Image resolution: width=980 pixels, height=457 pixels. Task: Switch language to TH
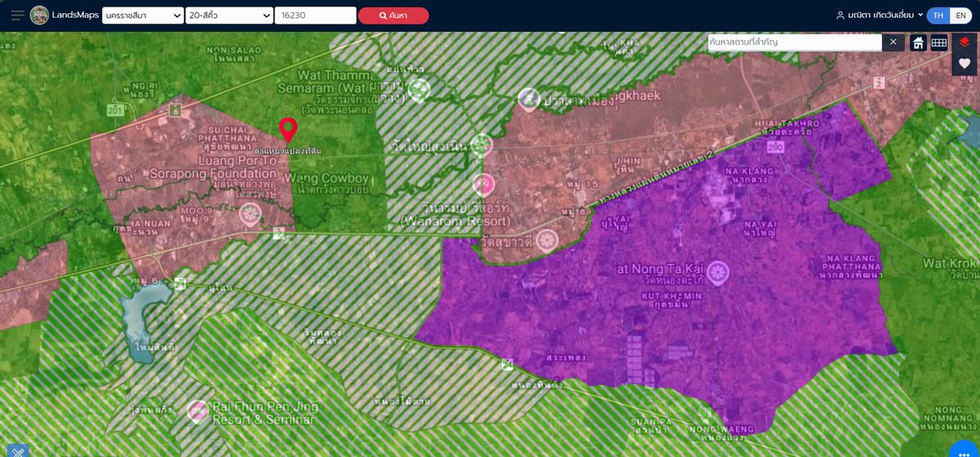pos(938,16)
